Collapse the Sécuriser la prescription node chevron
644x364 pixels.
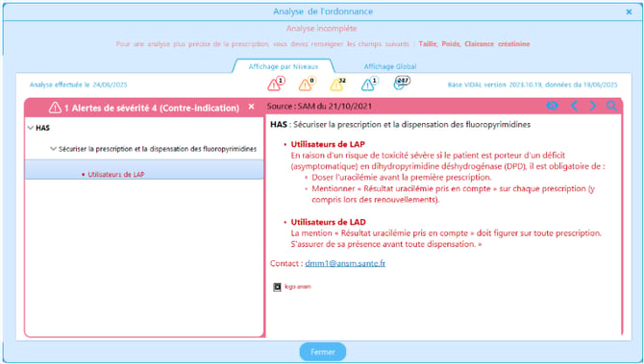53,149
